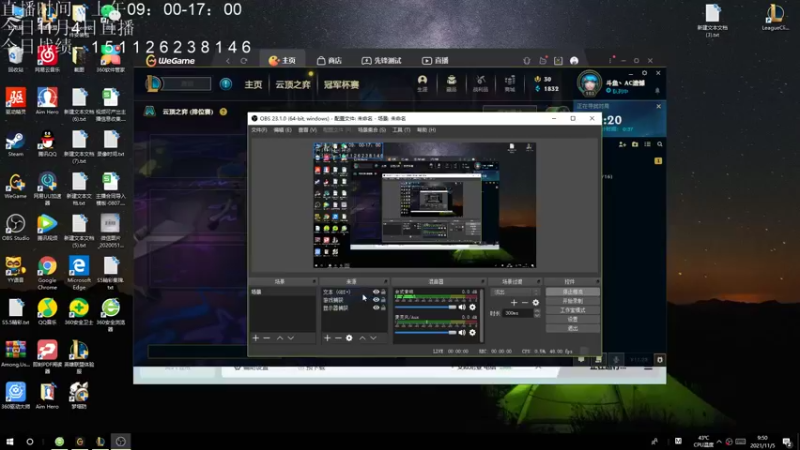Click the 300ms transition duration field

point(518,313)
